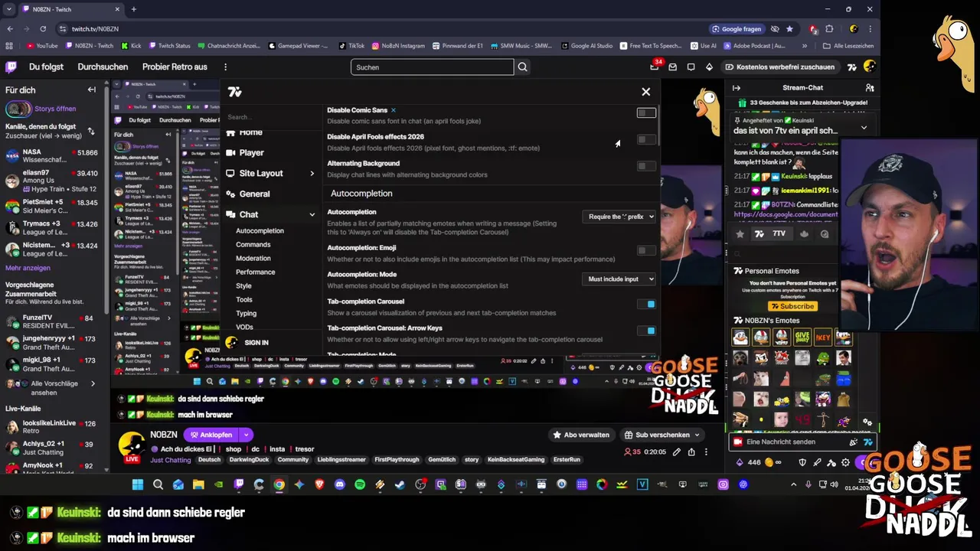Turn off Tab-completion Carousel switch

[x=646, y=304]
